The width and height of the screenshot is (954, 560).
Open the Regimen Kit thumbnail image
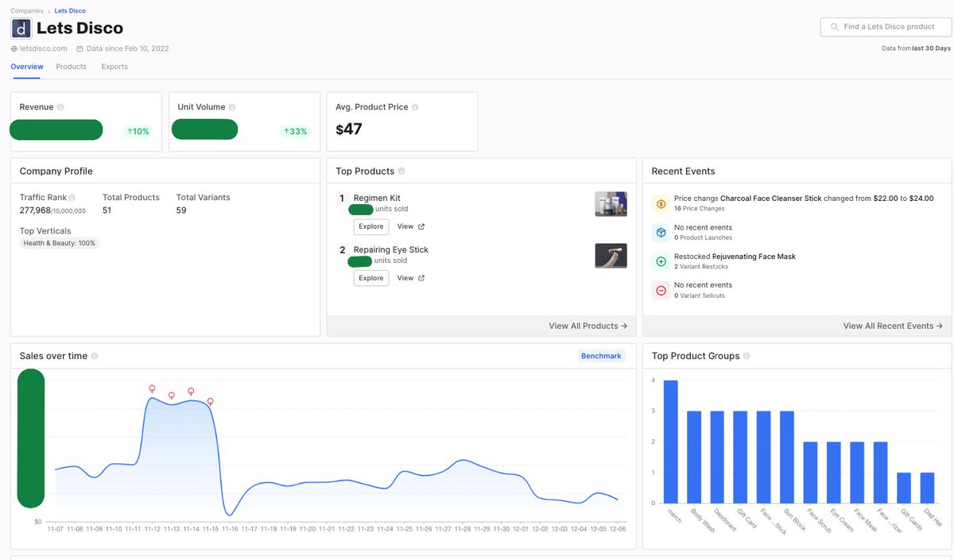[611, 204]
